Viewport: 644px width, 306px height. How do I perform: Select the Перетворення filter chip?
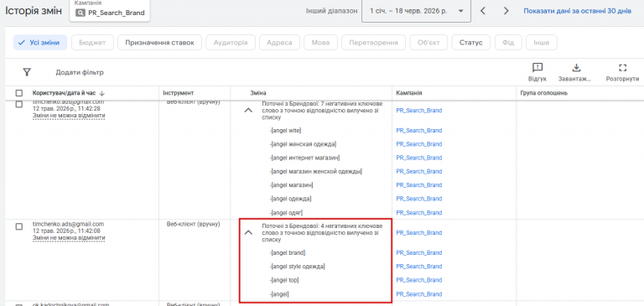coord(373,42)
